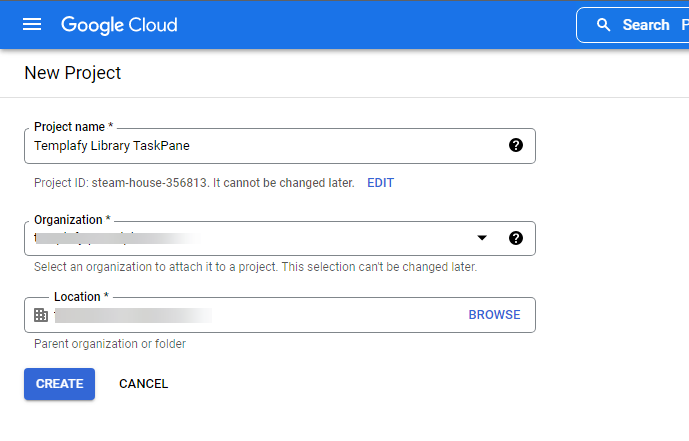The height and width of the screenshot is (441, 689).
Task: Click the Google Cloud logo
Action: pos(119,25)
